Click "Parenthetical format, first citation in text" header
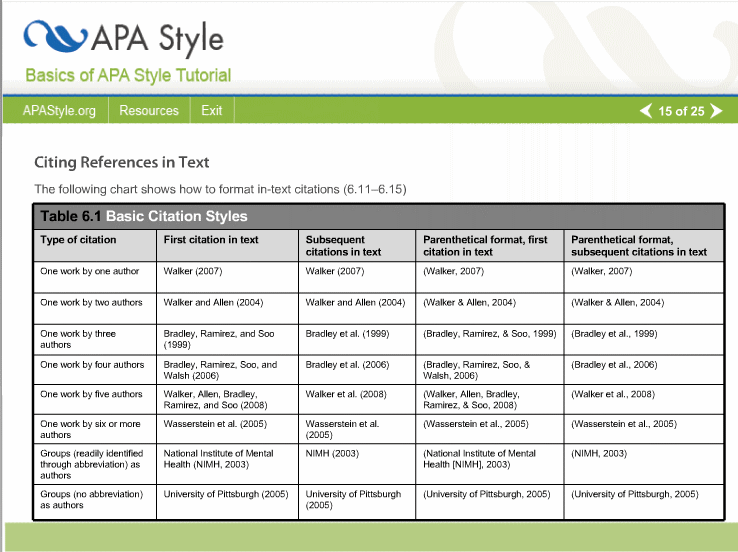 point(485,246)
